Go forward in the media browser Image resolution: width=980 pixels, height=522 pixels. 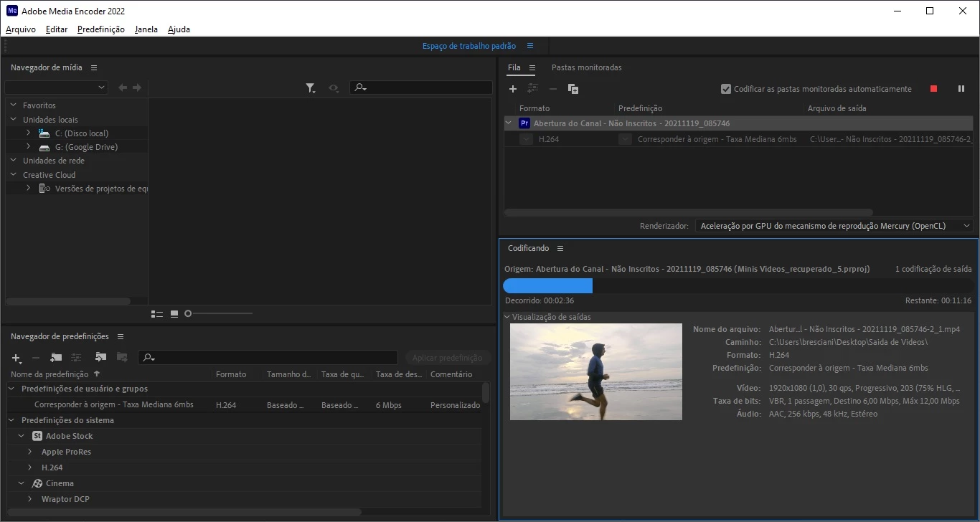click(136, 87)
